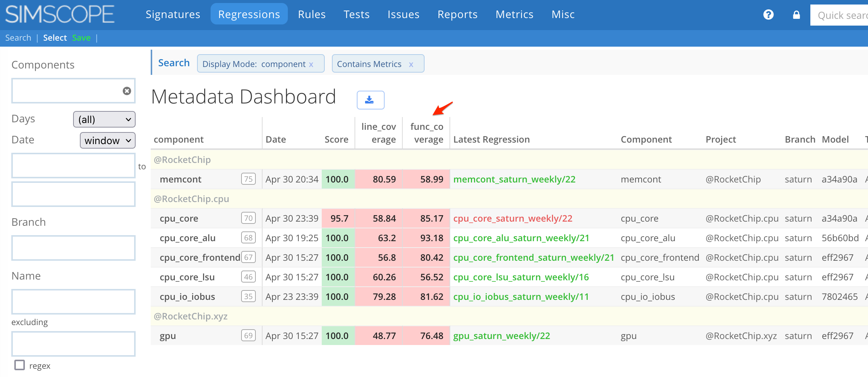Click the gpu count badge 69
The width and height of the screenshot is (868, 377).
[x=248, y=335]
